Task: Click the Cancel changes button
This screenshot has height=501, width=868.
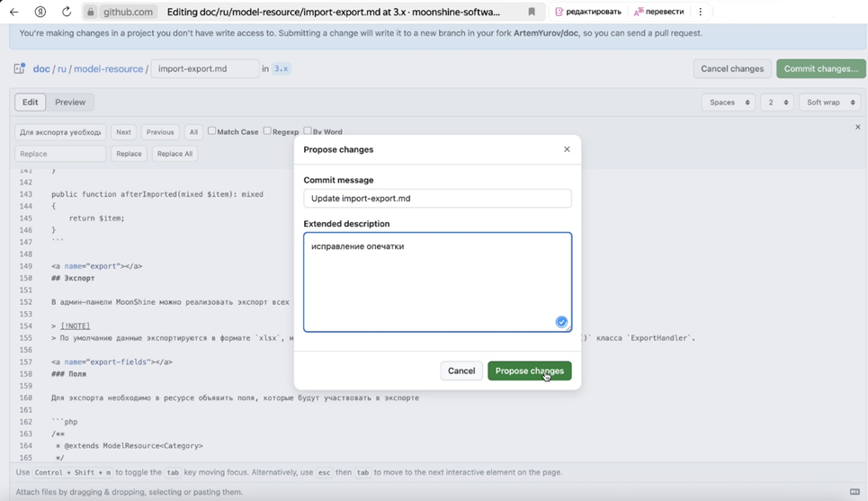Action: [732, 68]
